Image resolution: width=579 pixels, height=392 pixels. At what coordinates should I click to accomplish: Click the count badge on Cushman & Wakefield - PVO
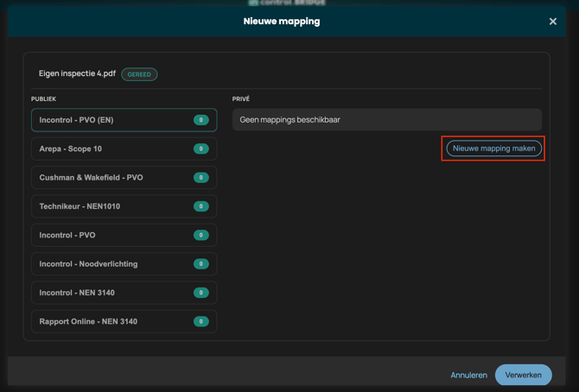[201, 178]
